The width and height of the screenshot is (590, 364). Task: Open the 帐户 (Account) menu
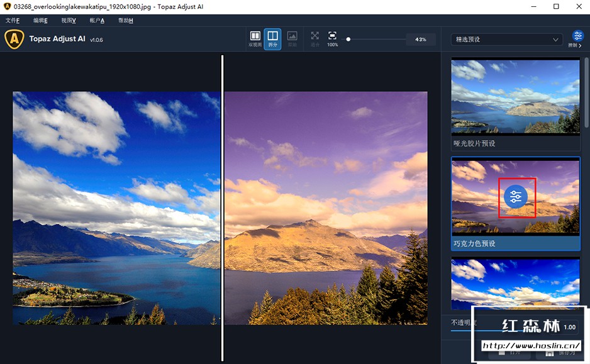pos(97,20)
